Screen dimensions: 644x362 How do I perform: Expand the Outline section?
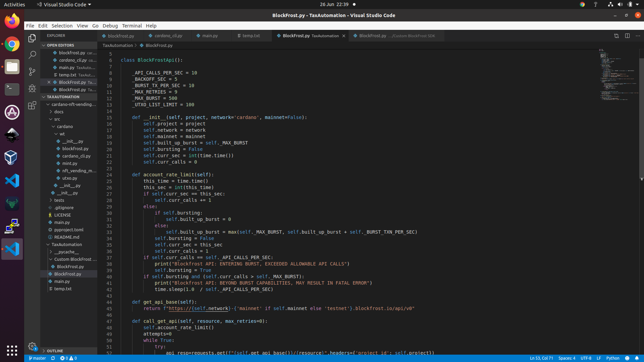pos(69,351)
